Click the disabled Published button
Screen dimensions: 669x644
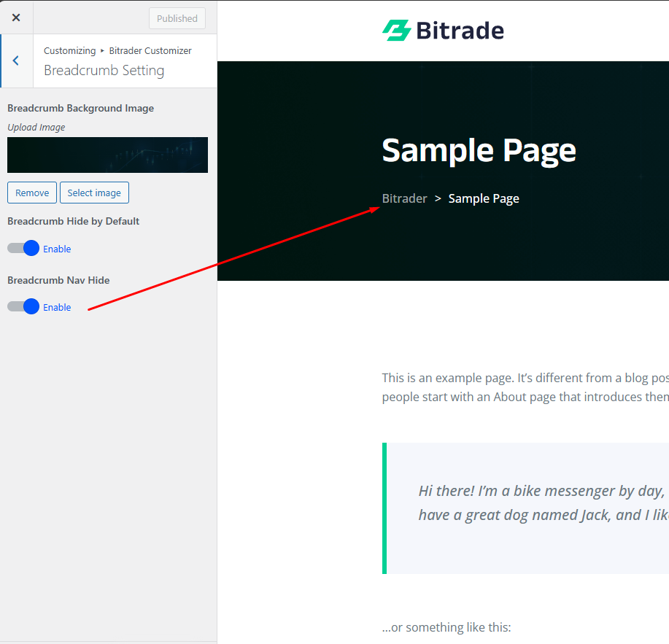tap(177, 18)
